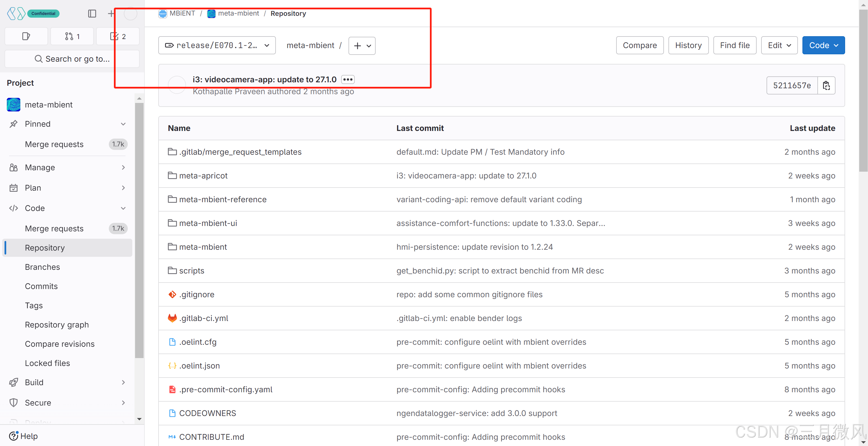Open the add-file plus dropdown next to path
This screenshot has width=868, height=446.
pos(362,46)
